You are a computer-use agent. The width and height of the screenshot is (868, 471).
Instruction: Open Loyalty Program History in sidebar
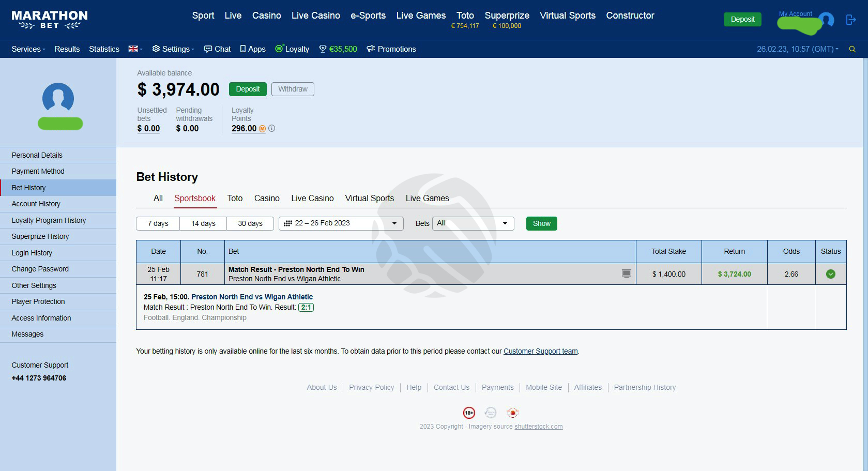tap(58, 220)
